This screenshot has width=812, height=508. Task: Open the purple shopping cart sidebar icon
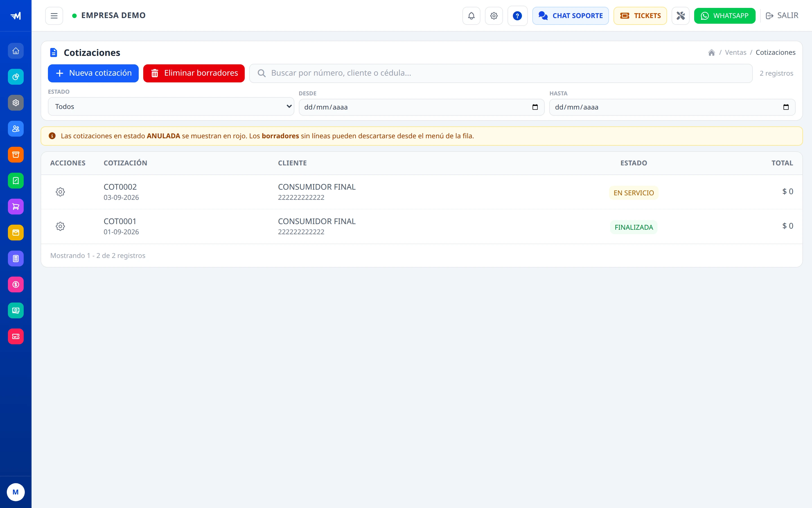16,207
